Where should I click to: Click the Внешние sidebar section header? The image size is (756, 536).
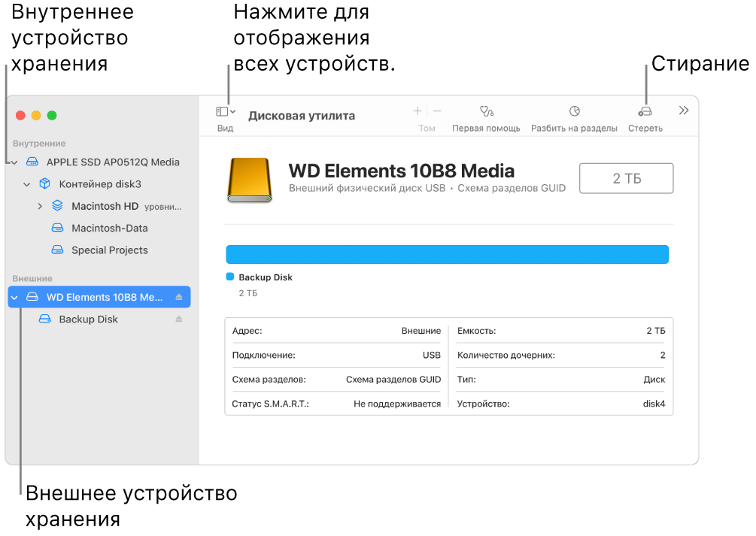coord(32,279)
